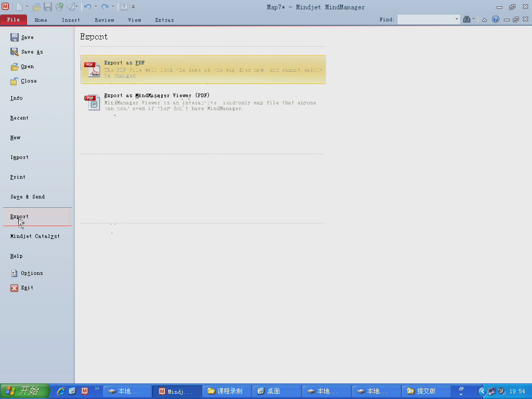Screen dimensions: 532x399
Task: Open the customize quick access toolbar menu
Action: point(134,6)
